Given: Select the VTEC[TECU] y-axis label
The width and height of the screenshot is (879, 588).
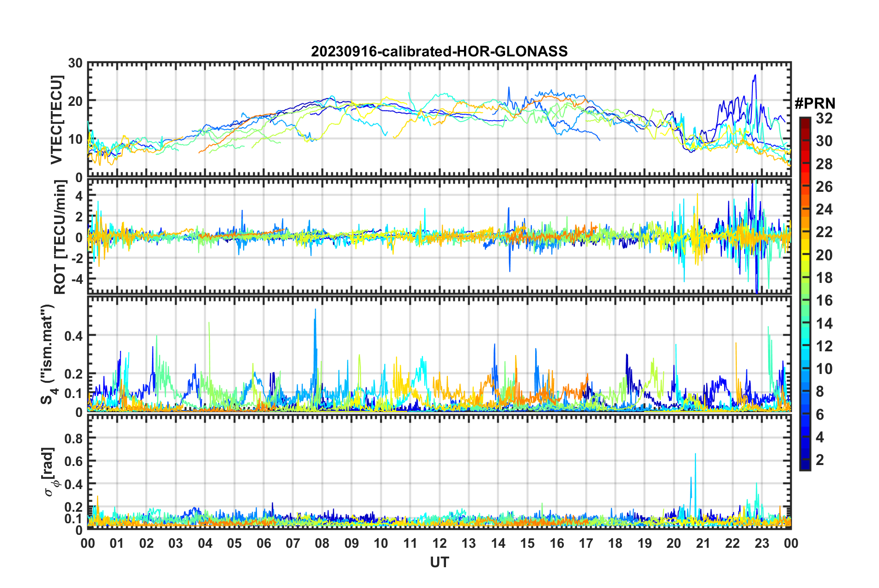Looking at the screenshot, I should pyautogui.click(x=56, y=120).
